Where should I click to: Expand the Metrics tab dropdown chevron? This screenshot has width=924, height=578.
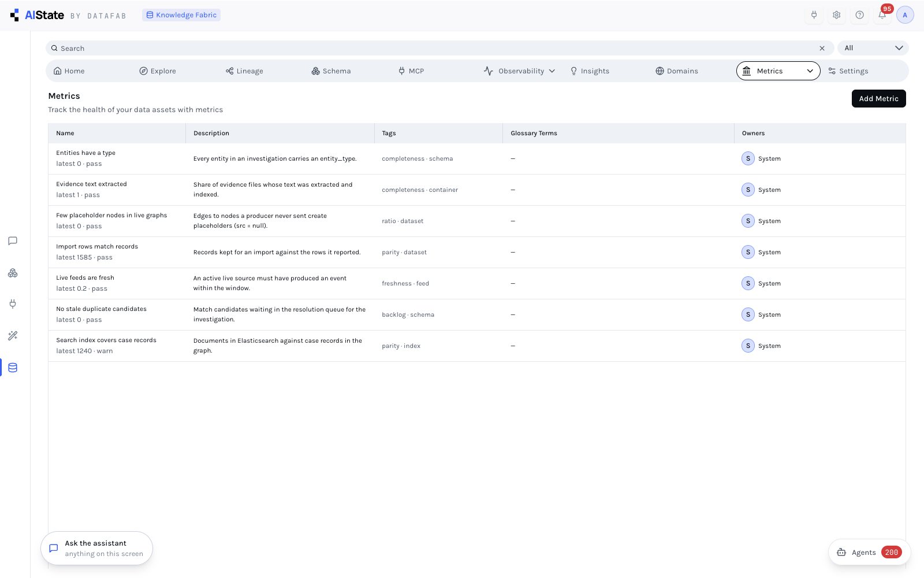810,71
